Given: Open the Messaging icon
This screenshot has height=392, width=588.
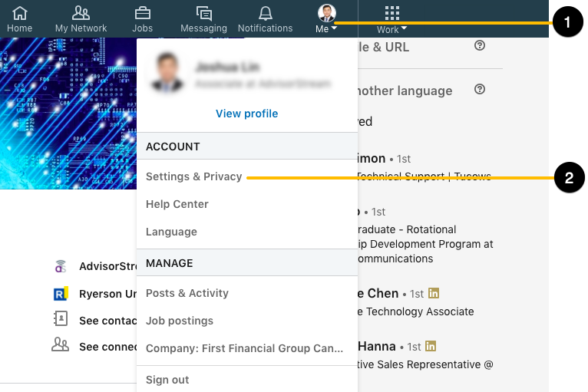Looking at the screenshot, I should pos(204,14).
